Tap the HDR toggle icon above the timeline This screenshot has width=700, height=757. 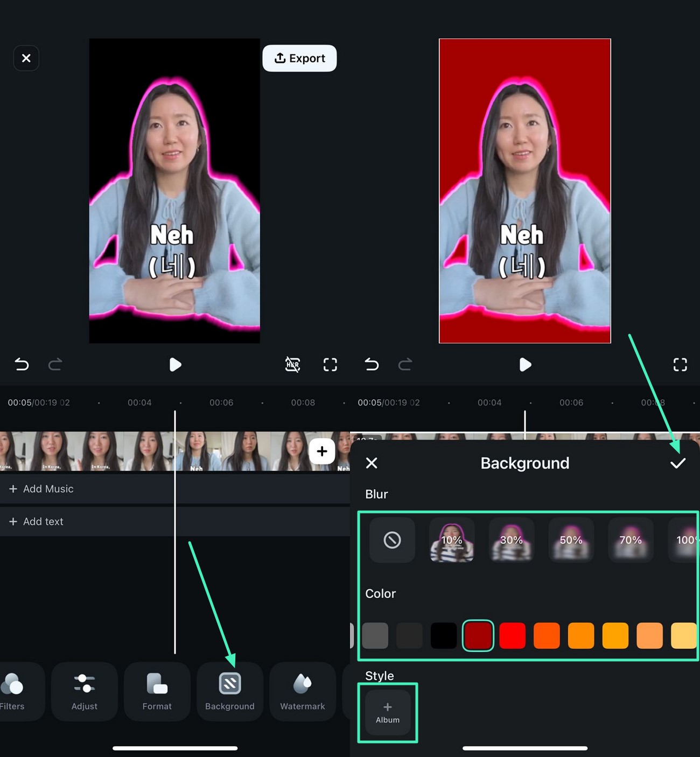292,365
